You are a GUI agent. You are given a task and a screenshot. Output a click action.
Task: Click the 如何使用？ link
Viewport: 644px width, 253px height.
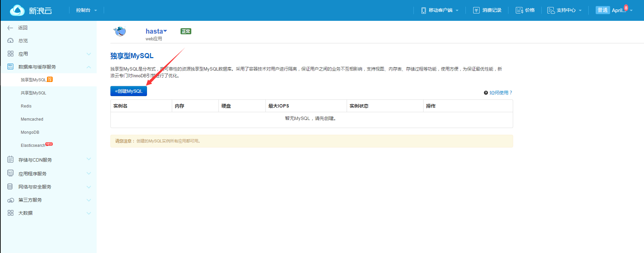coord(501,93)
